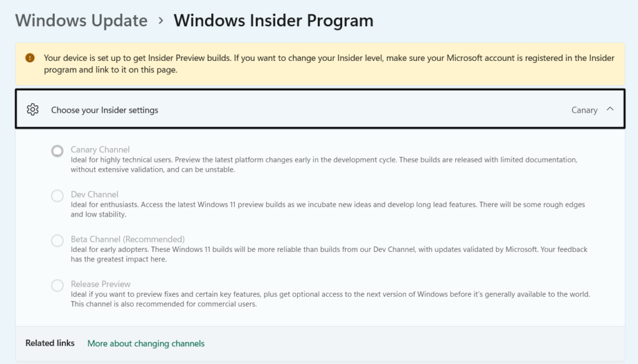Select the Dev Channel radio button
Screen dimensions: 638x364
(57, 196)
